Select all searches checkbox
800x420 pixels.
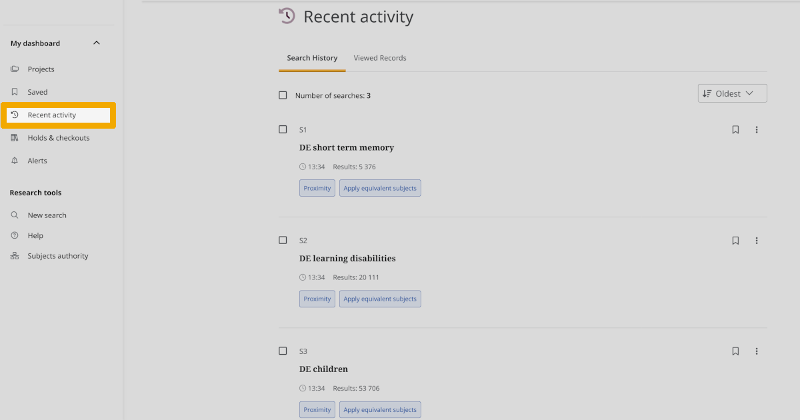pos(283,95)
